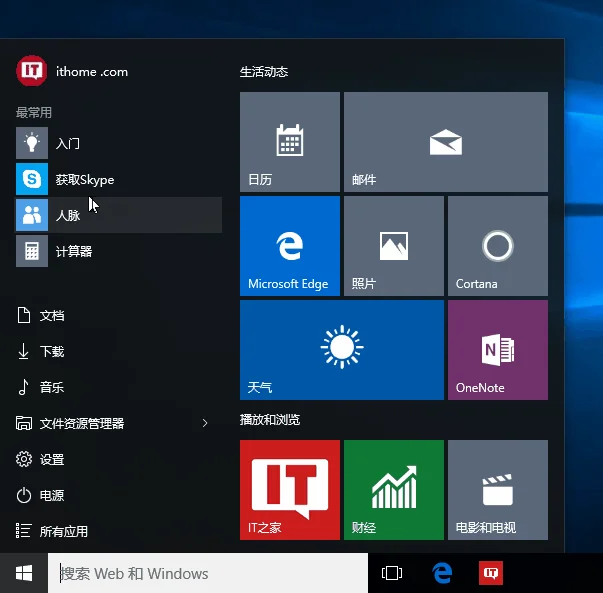This screenshot has width=603, height=593.
Task: Launch the 计算器 calculator icon
Action: (x=32, y=251)
